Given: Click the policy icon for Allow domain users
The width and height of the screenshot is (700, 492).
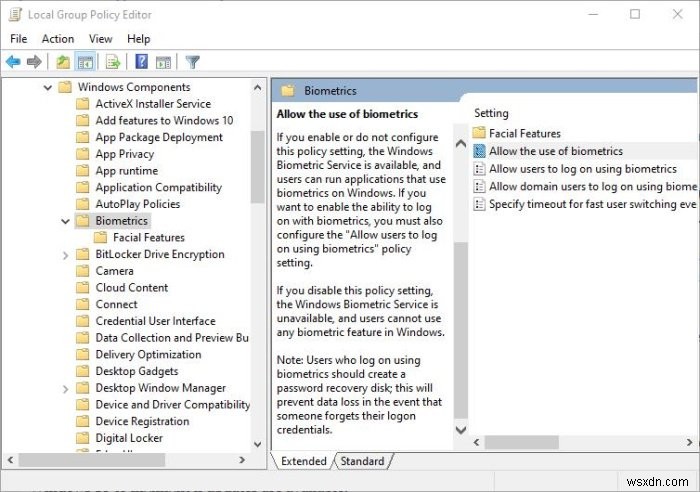Looking at the screenshot, I should [x=479, y=186].
